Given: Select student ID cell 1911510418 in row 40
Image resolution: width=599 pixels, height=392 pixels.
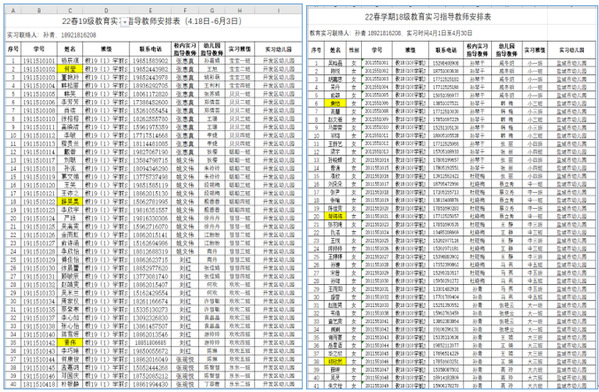Looking at the screenshot, I should tap(39, 384).
